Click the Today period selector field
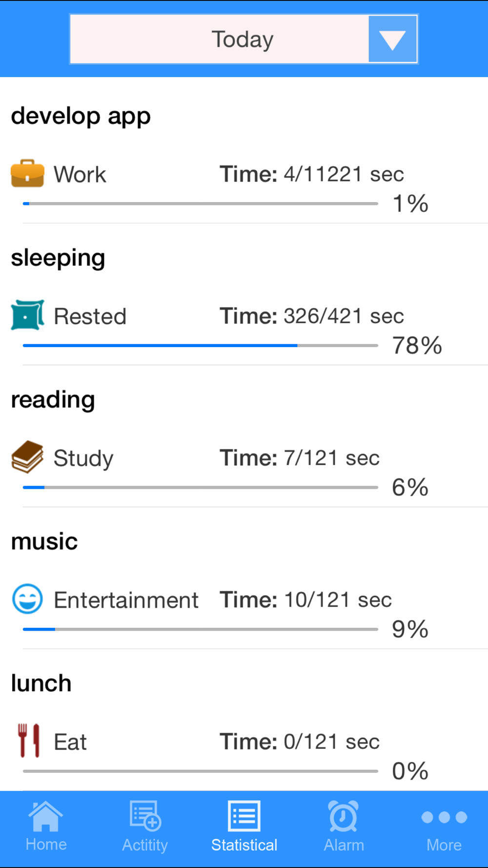The width and height of the screenshot is (488, 868). click(x=244, y=39)
